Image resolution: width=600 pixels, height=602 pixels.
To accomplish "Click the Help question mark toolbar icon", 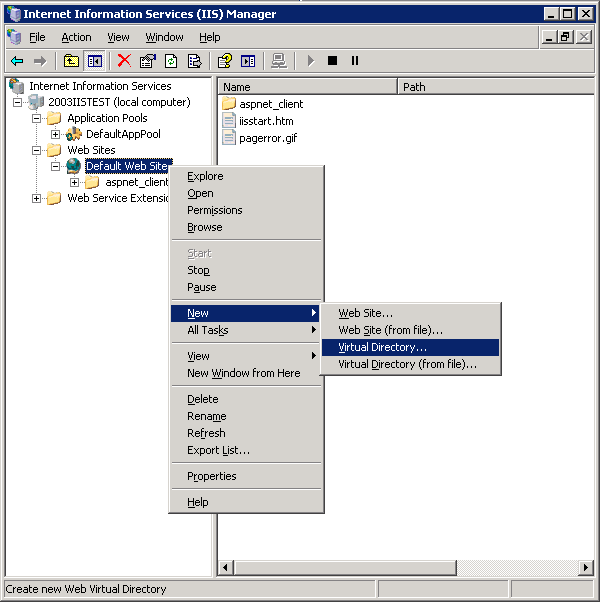I will click(225, 61).
